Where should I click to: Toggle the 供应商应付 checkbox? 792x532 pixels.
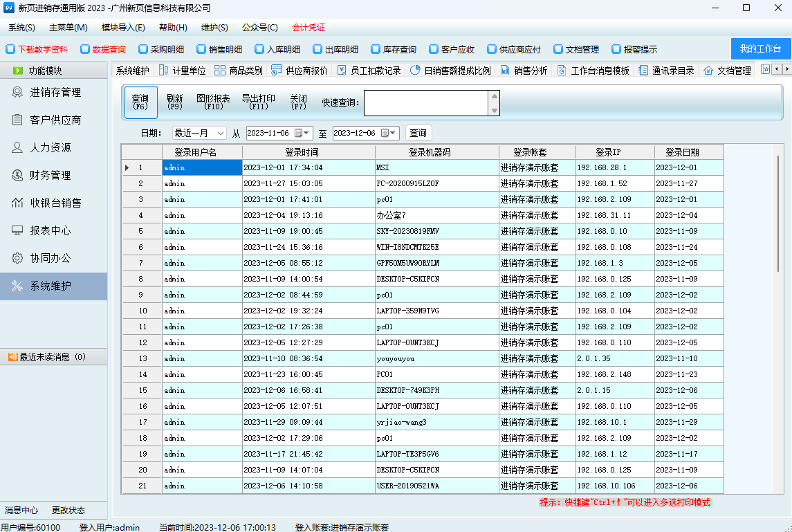492,49
